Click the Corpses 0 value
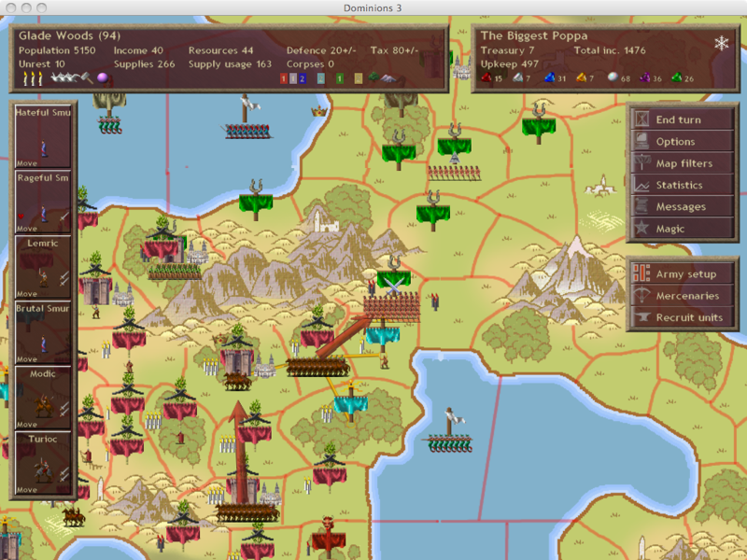Image resolution: width=747 pixels, height=560 pixels. 310,63
